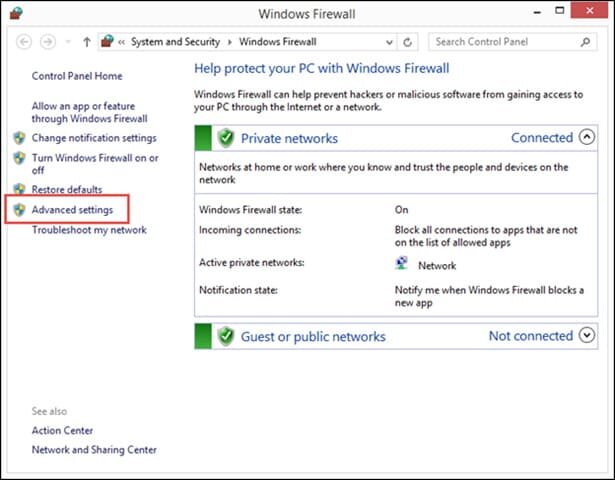Open the recent locations dropdown arrow
Viewport: 615px width, 480px height.
[x=68, y=43]
